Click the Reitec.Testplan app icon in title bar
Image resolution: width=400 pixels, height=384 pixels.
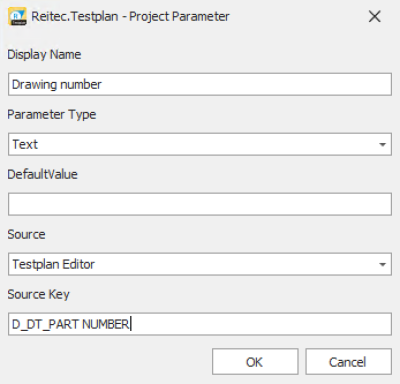click(17, 17)
